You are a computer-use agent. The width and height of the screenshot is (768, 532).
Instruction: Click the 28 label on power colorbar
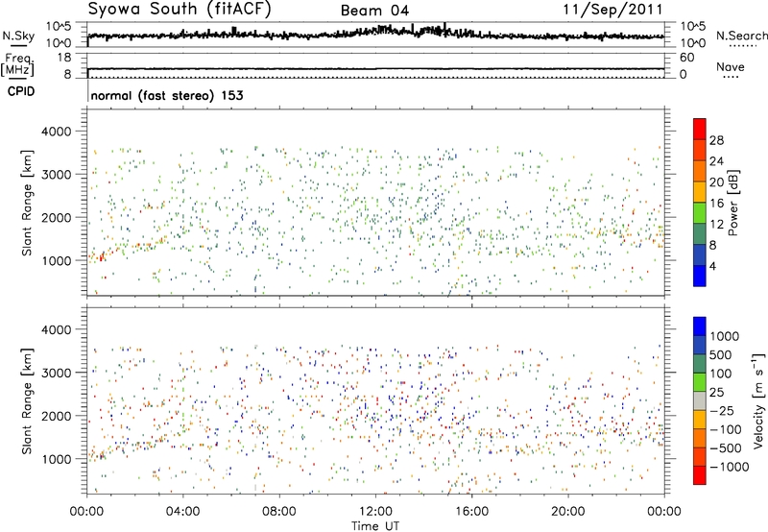point(716,140)
